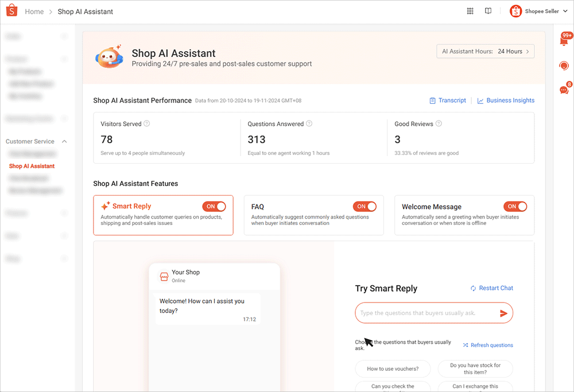The height and width of the screenshot is (392, 574).
Task: Click the welcome chat message bubble
Action: click(x=208, y=309)
